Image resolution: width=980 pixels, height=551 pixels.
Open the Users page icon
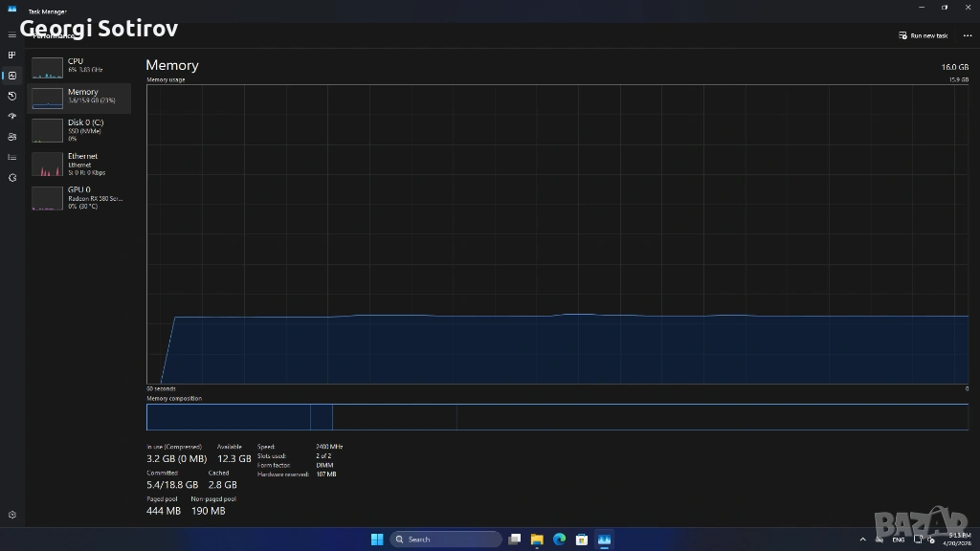pos(12,137)
